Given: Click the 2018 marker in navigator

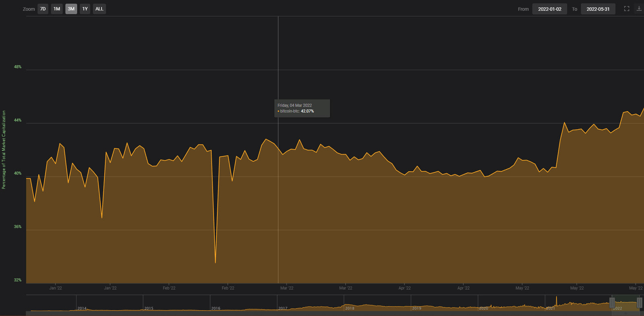Looking at the screenshot, I should click(350, 308).
